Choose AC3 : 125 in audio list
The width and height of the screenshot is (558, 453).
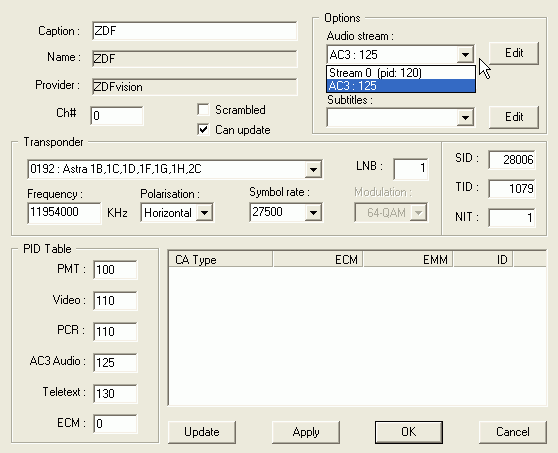click(401, 86)
